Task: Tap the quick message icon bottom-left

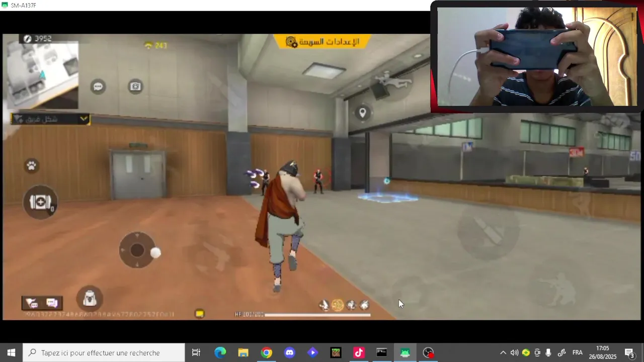Action: pyautogui.click(x=32, y=303)
